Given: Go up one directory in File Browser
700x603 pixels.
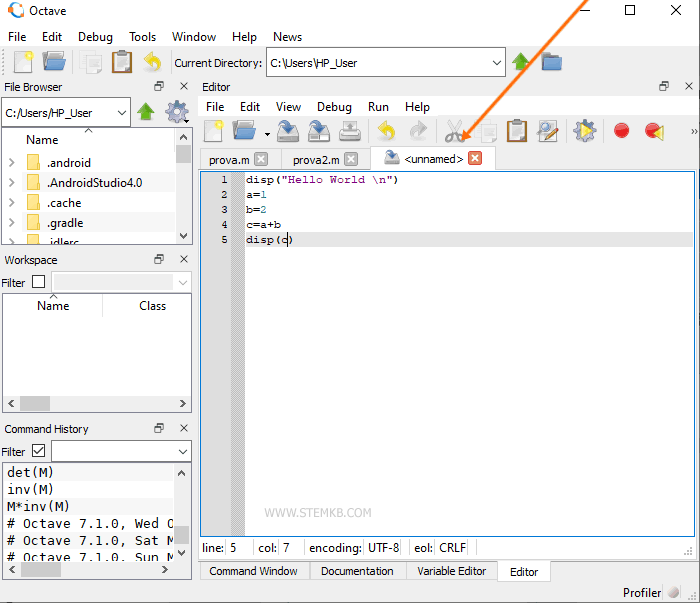Looking at the screenshot, I should [146, 112].
